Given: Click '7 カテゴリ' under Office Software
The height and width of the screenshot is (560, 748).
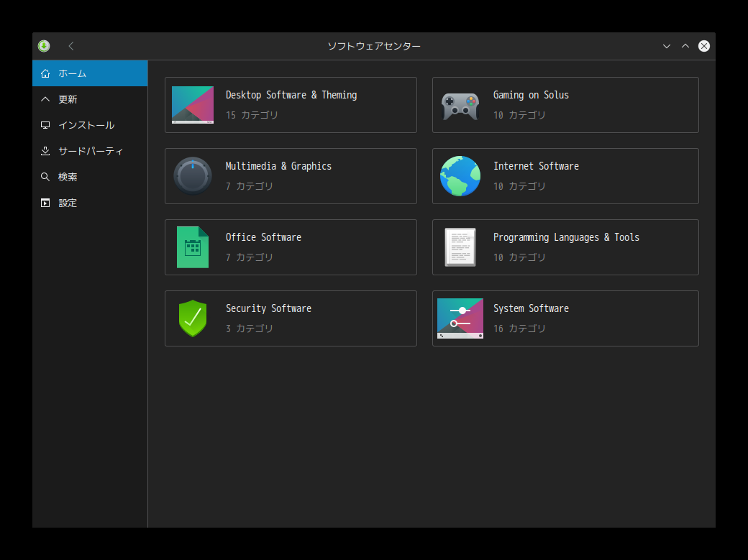Looking at the screenshot, I should tap(250, 257).
